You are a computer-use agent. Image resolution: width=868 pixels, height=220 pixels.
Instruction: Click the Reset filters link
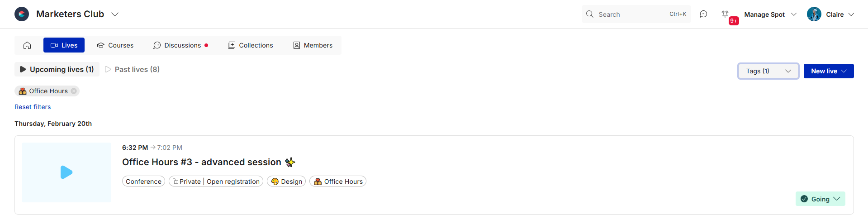coord(33,107)
